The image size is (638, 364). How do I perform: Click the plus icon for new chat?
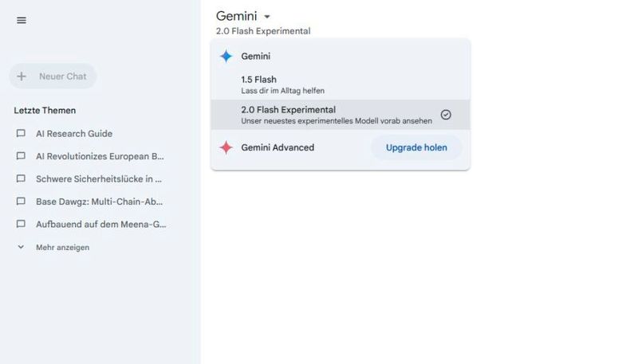[22, 76]
